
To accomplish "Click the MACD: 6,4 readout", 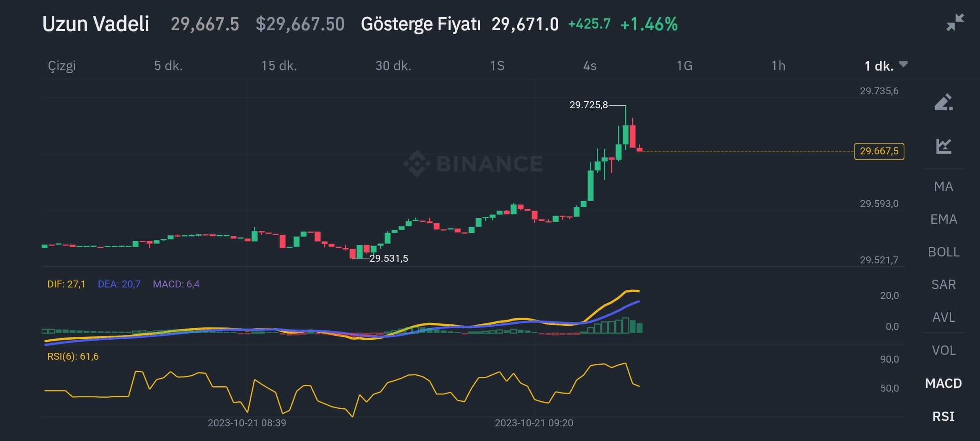I will (x=176, y=284).
